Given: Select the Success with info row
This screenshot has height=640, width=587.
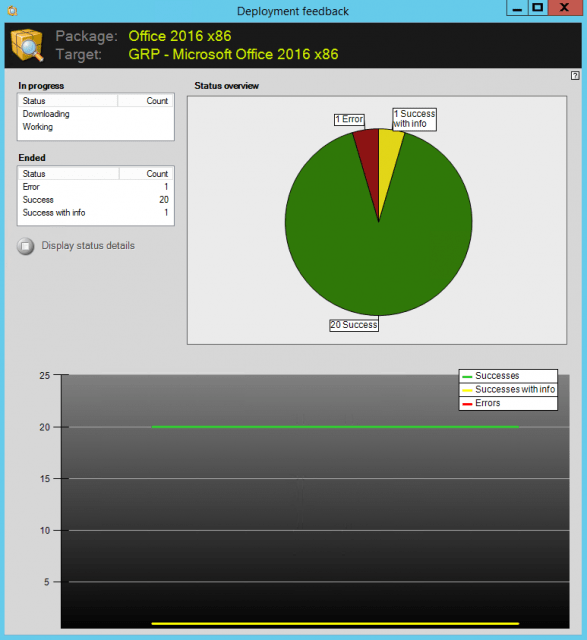Looking at the screenshot, I should pyautogui.click(x=96, y=213).
